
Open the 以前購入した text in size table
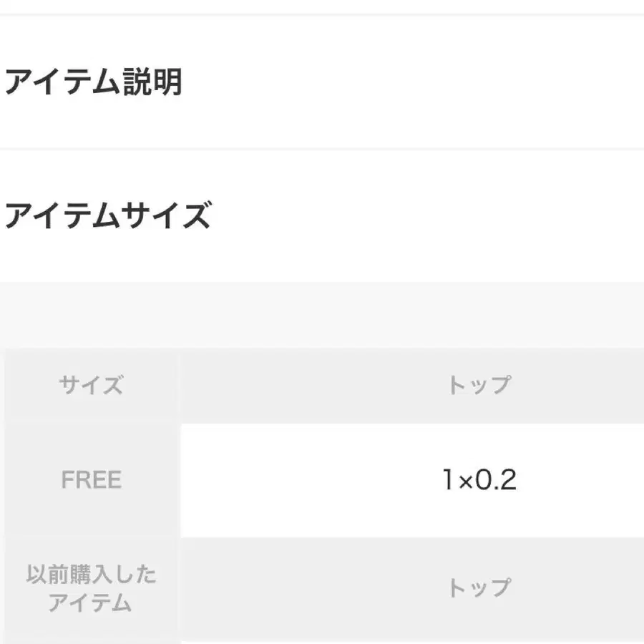(x=91, y=574)
